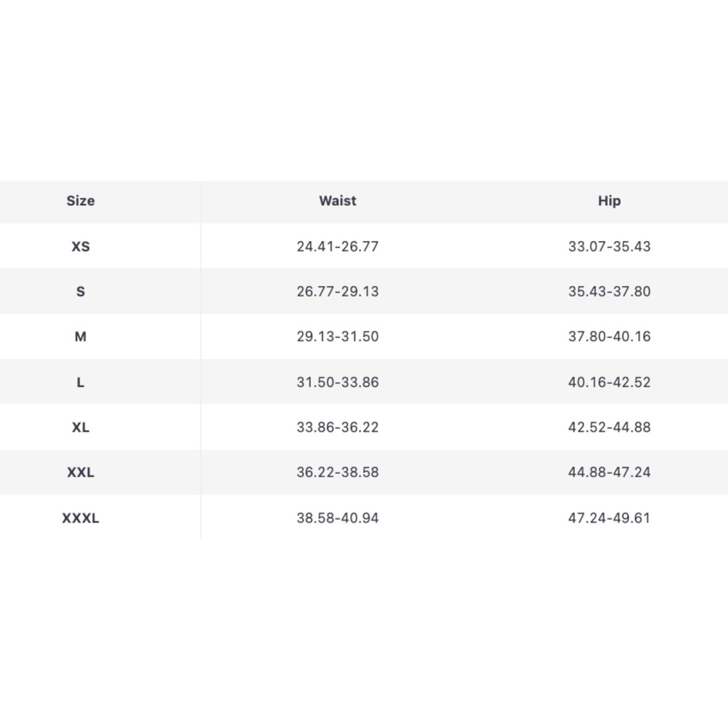Click hip measurement 37.80-40.16
The height and width of the screenshot is (728, 728).
tap(609, 337)
